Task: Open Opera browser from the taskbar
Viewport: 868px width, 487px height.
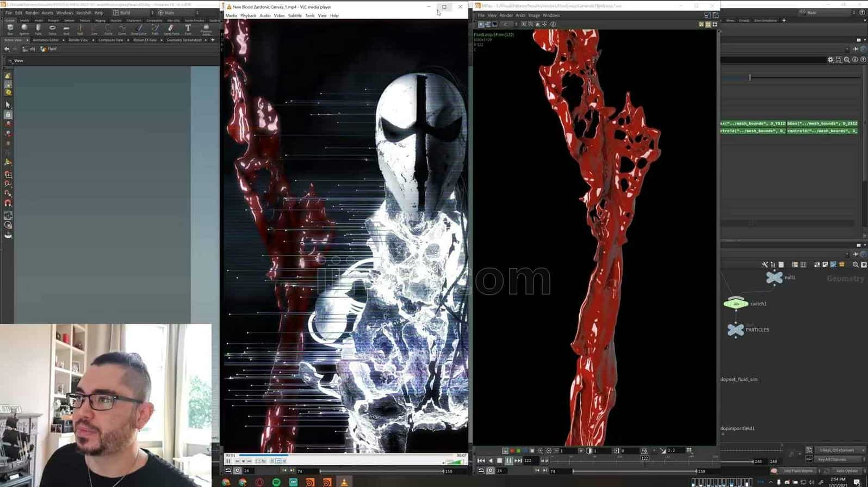Action: [x=259, y=482]
